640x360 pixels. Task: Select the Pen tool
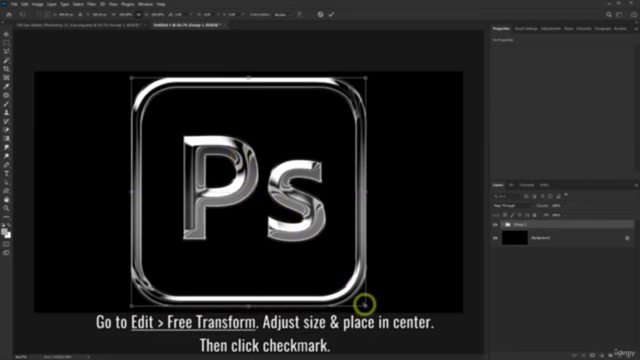7,165
